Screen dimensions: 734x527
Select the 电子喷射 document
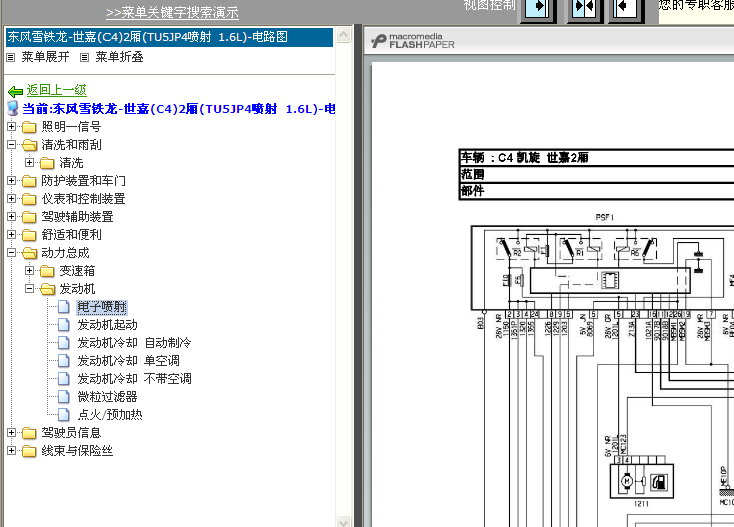pyautogui.click(x=102, y=307)
